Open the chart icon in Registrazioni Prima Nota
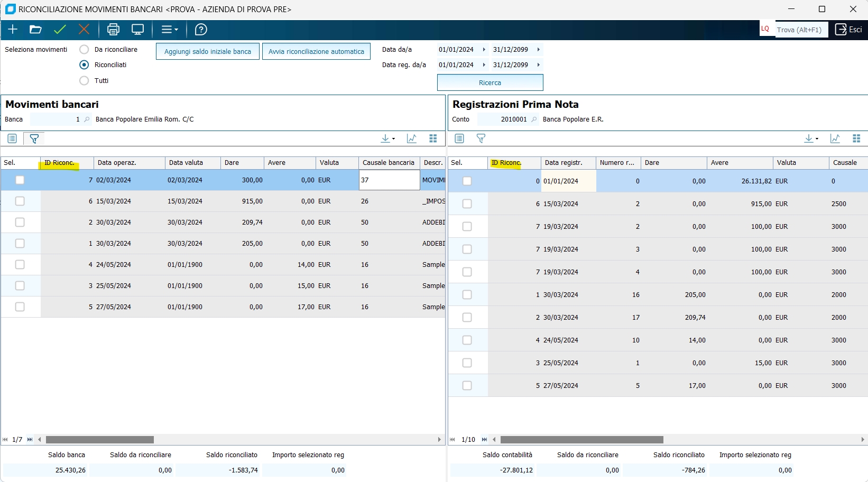Viewport: 868px width, 482px height. (x=835, y=138)
